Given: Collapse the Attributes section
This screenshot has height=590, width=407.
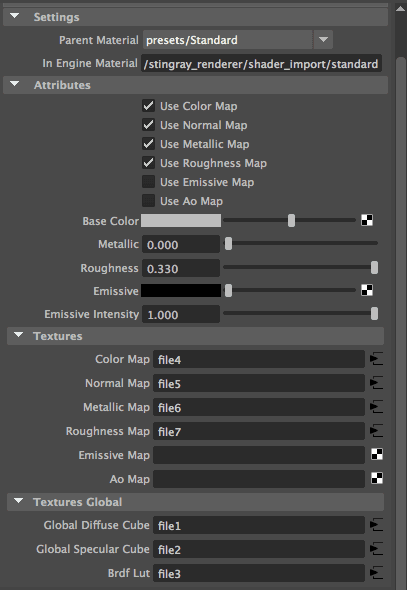Looking at the screenshot, I should click(15, 84).
